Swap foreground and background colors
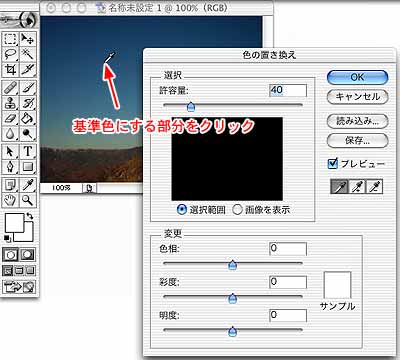400x360 pixels. coord(30,216)
